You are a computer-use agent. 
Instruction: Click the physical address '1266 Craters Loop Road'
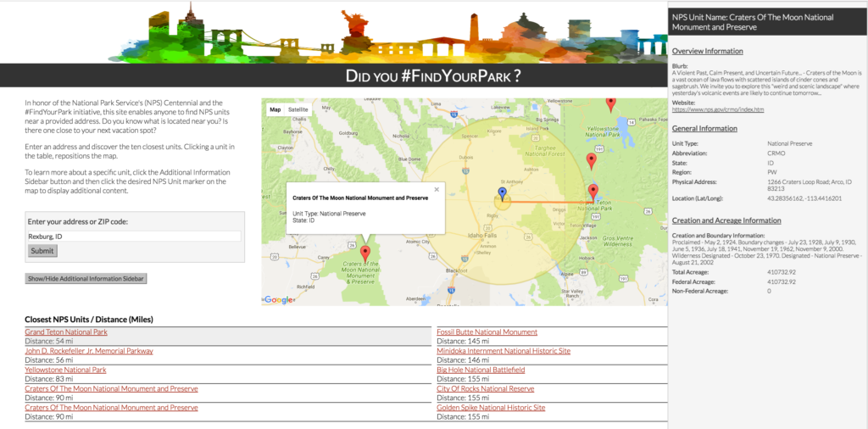coord(811,185)
